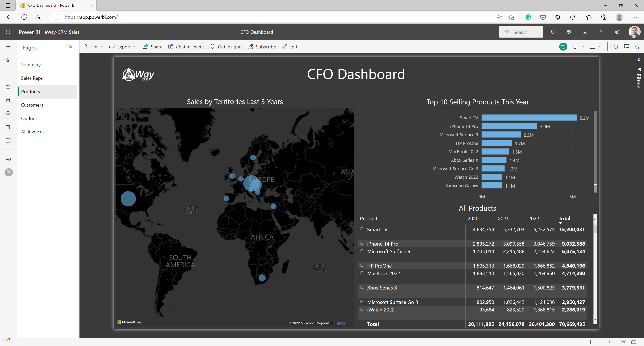Open the user profile picture
This screenshot has width=644, height=346.
tap(634, 32)
